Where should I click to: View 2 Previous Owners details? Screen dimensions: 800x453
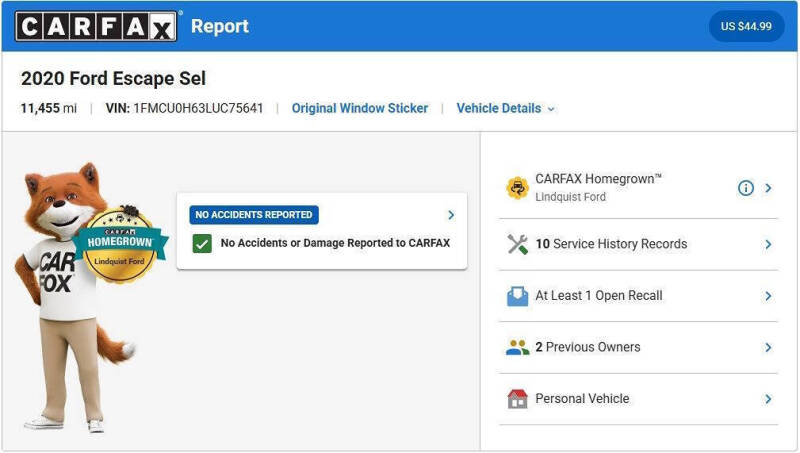tap(638, 347)
